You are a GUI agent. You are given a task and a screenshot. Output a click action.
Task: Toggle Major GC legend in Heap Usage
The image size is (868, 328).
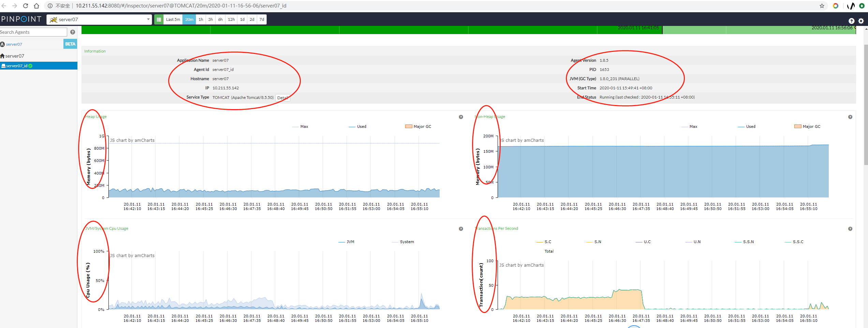click(x=418, y=126)
